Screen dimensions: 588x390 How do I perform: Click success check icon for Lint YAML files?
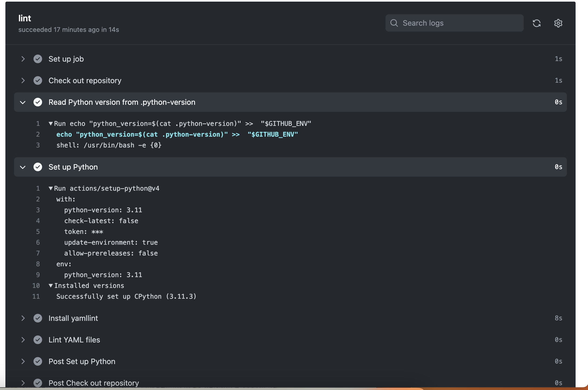(x=38, y=340)
